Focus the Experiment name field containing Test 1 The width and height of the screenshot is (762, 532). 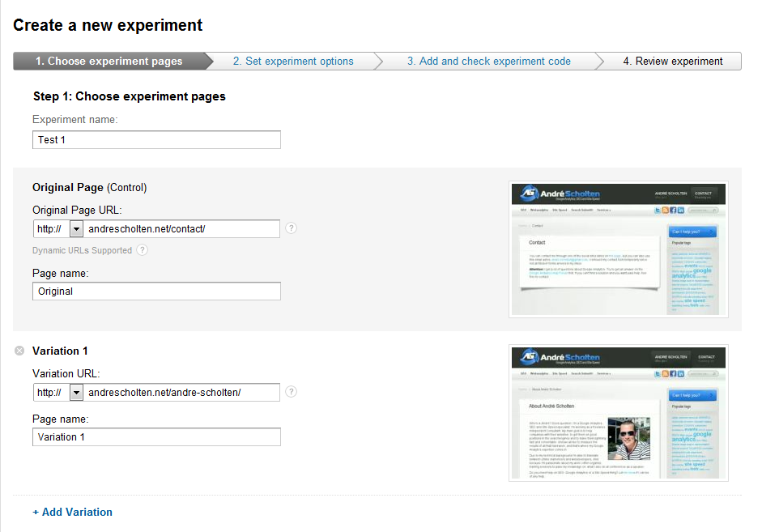point(156,140)
